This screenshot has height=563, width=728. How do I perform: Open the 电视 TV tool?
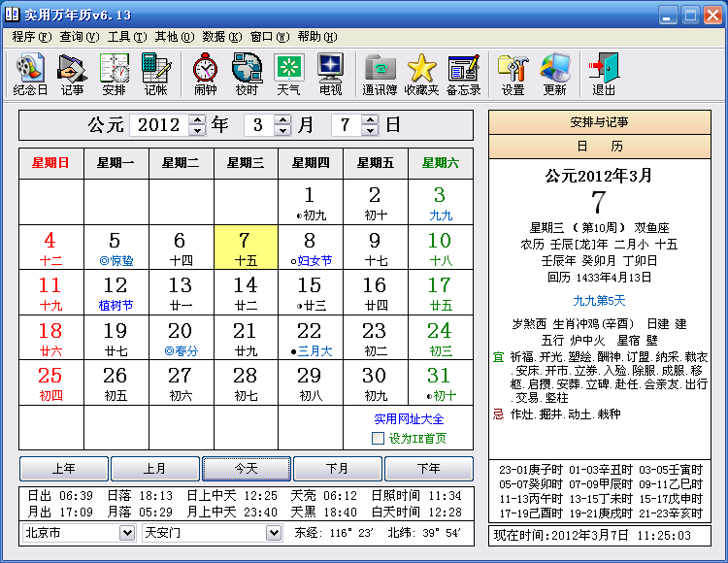point(331,75)
